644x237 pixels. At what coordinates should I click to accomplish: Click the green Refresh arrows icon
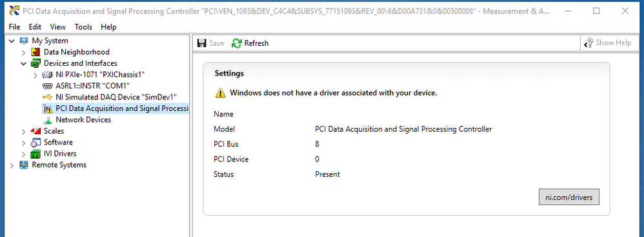click(237, 43)
